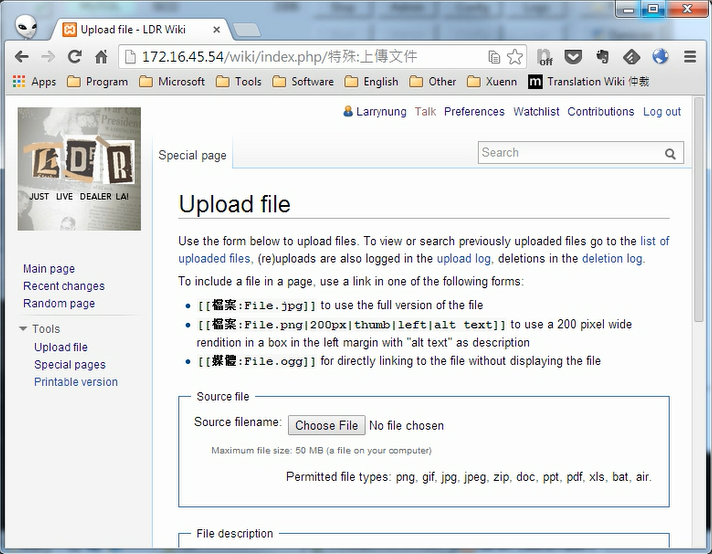Viewport: 712px width, 554px height.
Task: Open the Program bookmarks folder
Action: 97,82
